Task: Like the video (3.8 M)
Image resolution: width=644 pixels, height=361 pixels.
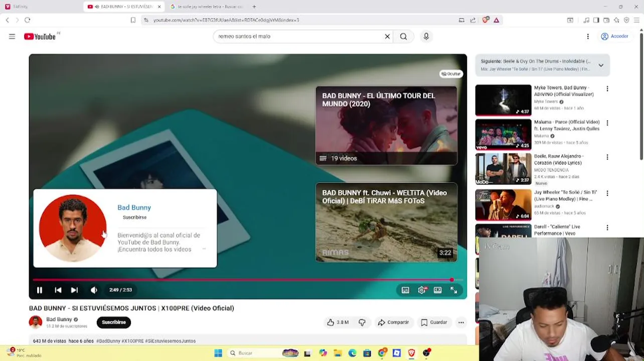Action: (x=338, y=322)
